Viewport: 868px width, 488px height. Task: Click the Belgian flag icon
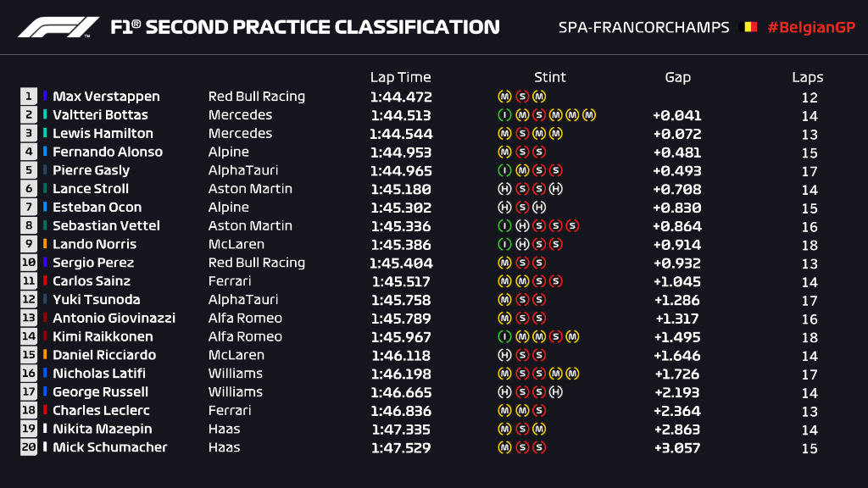point(749,27)
